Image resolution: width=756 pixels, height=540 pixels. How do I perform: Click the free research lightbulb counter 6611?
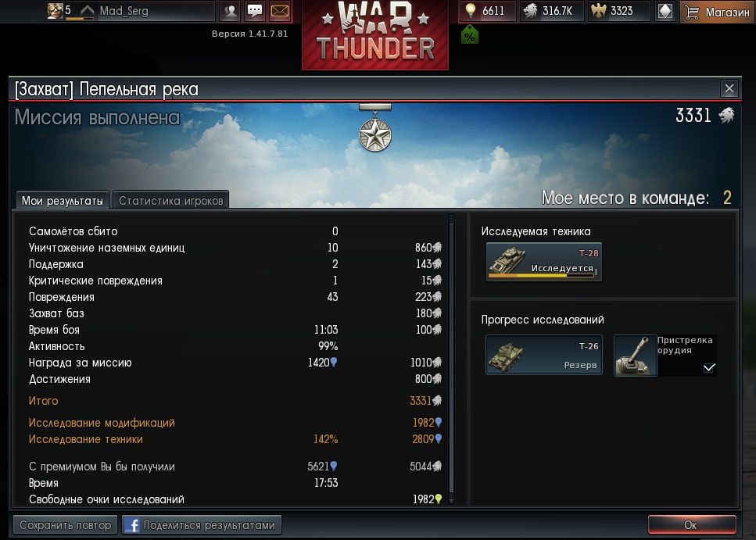[x=487, y=11]
